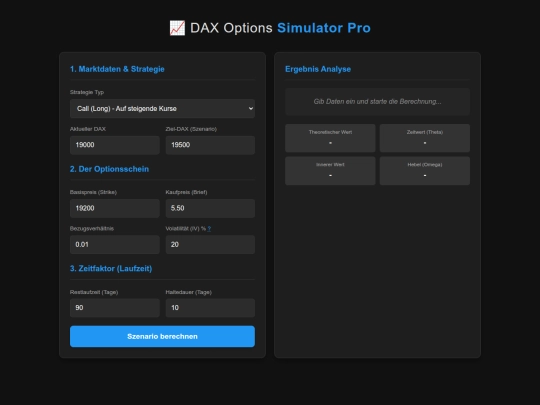Screen dimensions: 540x405
Task: Click the chart icon in the title
Action: pyautogui.click(x=177, y=28)
